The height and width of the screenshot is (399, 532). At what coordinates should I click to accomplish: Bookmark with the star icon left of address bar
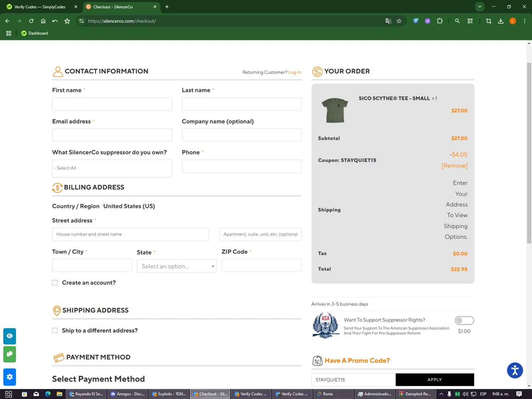click(x=67, y=21)
